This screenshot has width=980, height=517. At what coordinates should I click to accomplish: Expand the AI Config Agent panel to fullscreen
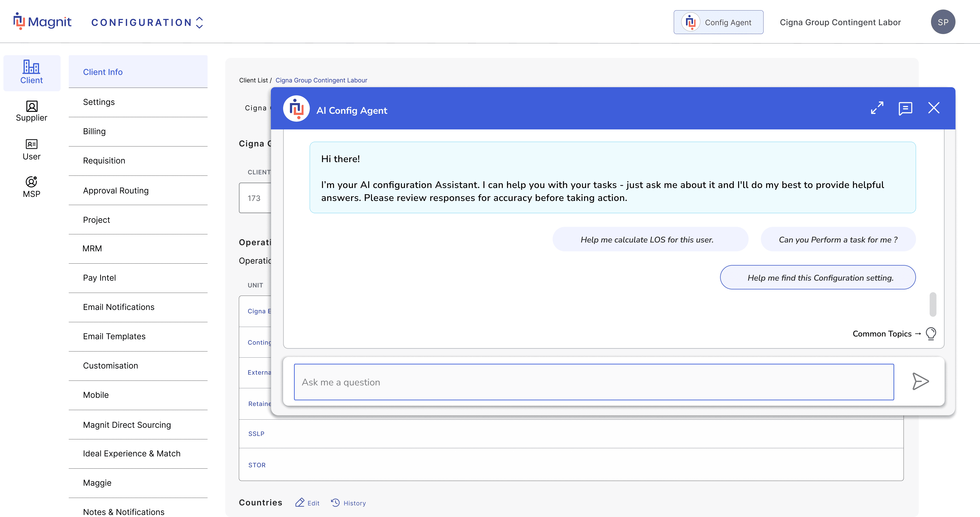click(x=877, y=108)
